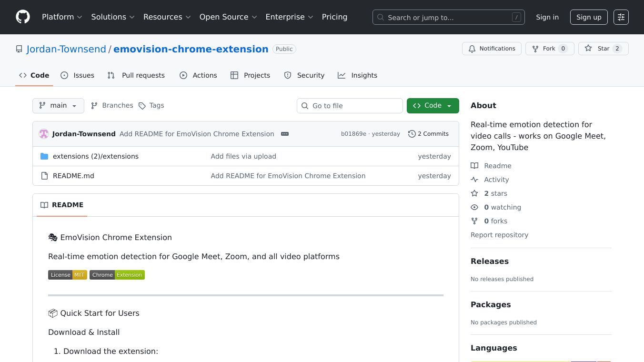
Task: Click the folder icon for extensions (2)/extensions
Action: point(44,156)
